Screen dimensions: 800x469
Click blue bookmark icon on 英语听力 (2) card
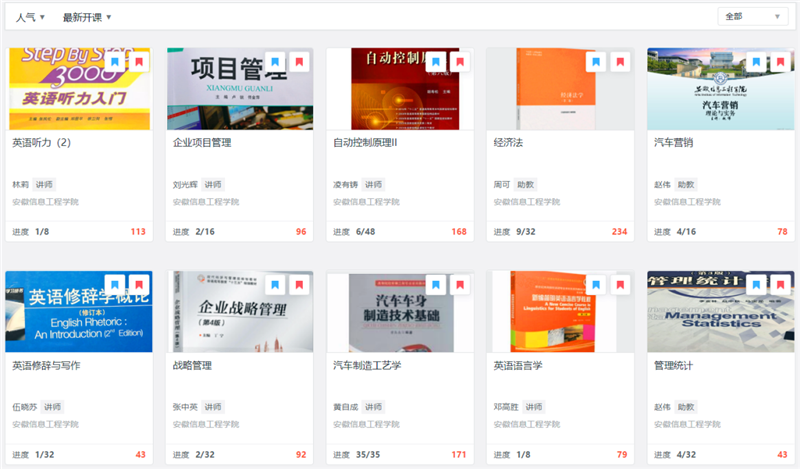click(115, 62)
